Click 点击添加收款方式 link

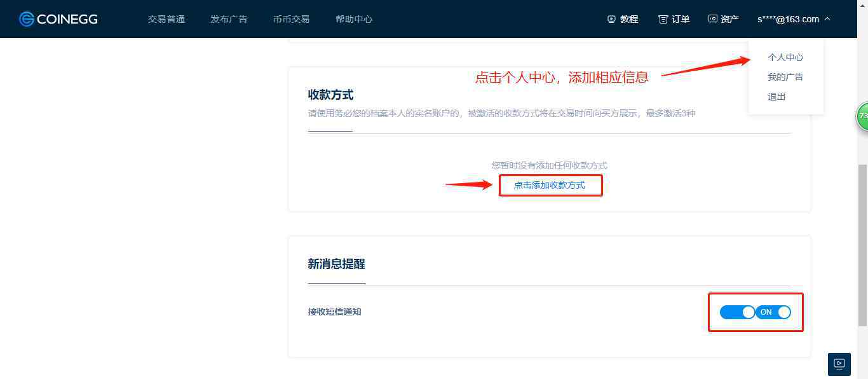550,185
